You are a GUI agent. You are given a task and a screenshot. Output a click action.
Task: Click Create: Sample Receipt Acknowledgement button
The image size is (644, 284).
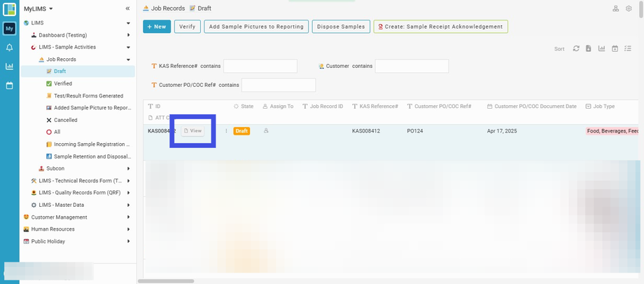(x=441, y=27)
